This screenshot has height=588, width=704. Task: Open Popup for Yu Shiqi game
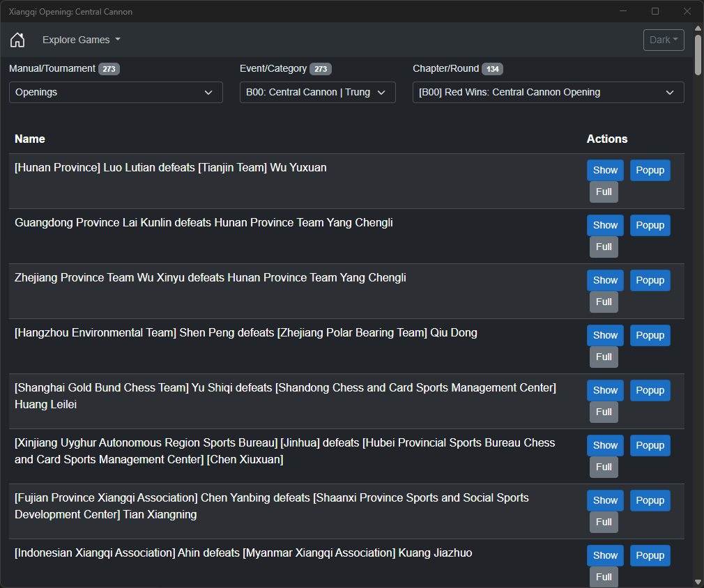click(650, 390)
